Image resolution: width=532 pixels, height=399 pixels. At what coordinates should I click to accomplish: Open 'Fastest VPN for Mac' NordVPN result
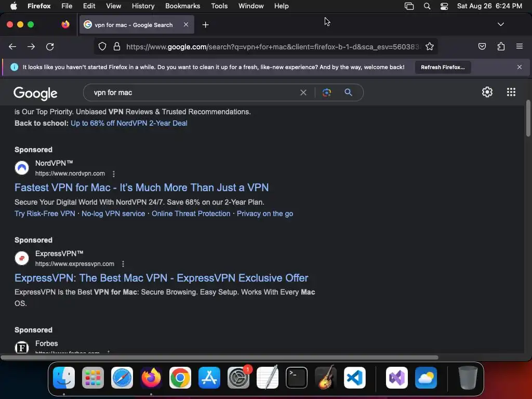141,188
